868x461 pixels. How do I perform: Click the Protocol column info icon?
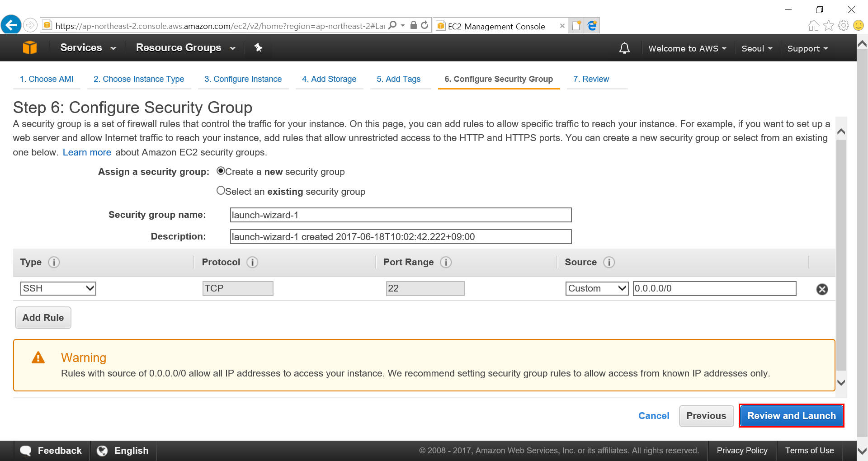point(252,262)
